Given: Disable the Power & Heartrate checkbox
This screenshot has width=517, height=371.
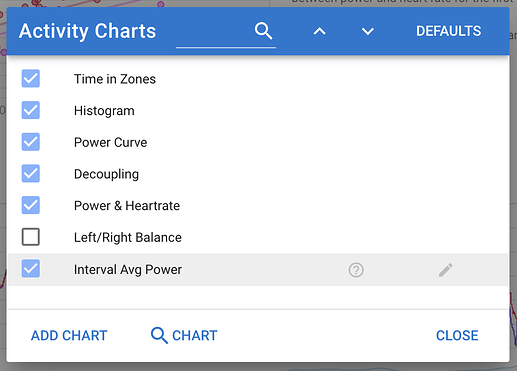Looking at the screenshot, I should pyautogui.click(x=31, y=205).
